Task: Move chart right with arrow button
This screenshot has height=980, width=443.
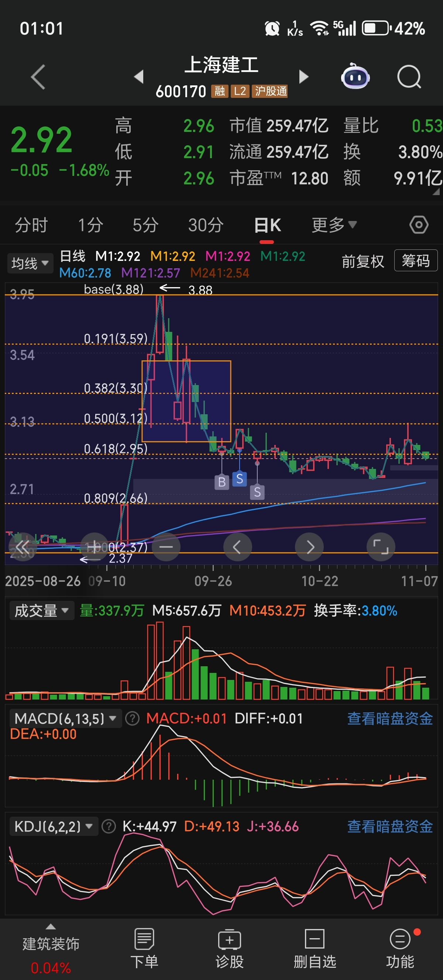Action: (309, 547)
